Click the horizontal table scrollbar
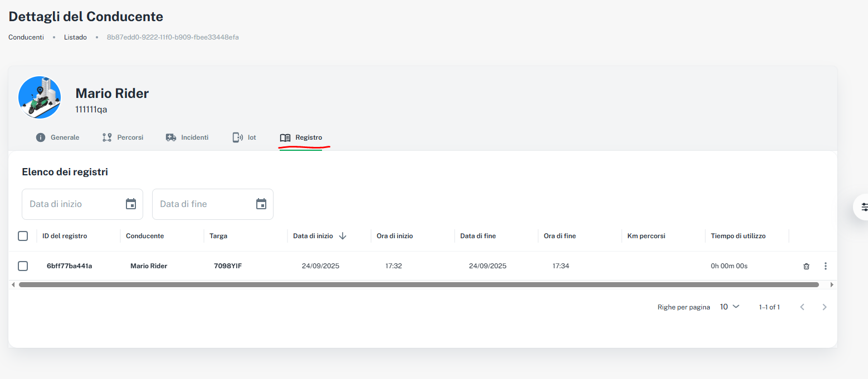Screen dimensions: 868x379 coord(418,284)
